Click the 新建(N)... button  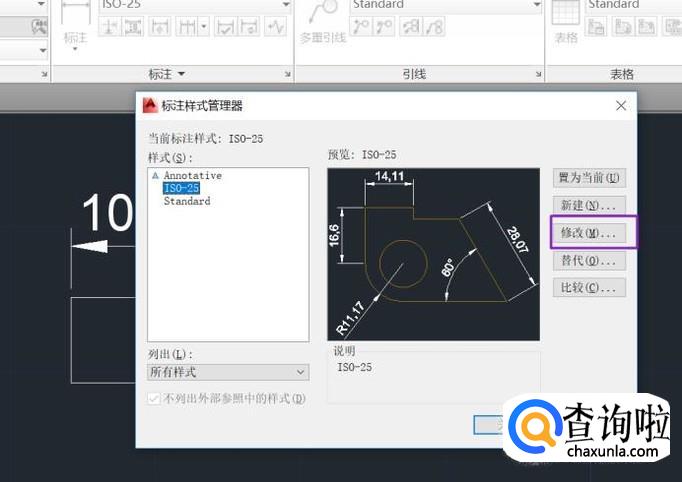point(589,205)
